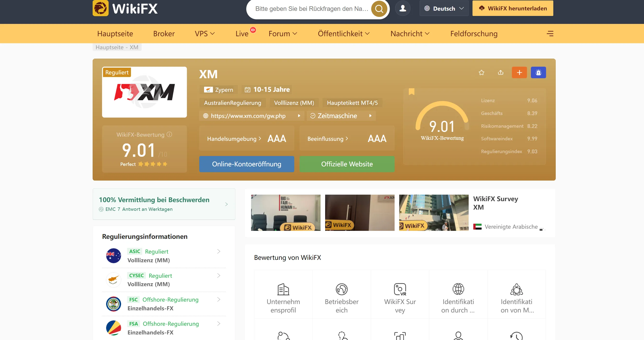
Task: Open the Deutsch language dropdown
Action: (444, 8)
